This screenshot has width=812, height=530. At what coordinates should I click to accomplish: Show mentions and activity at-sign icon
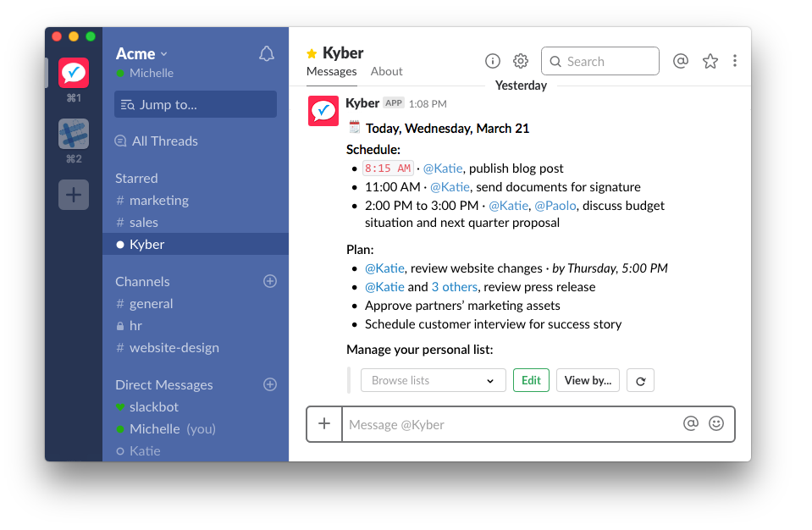(x=681, y=61)
